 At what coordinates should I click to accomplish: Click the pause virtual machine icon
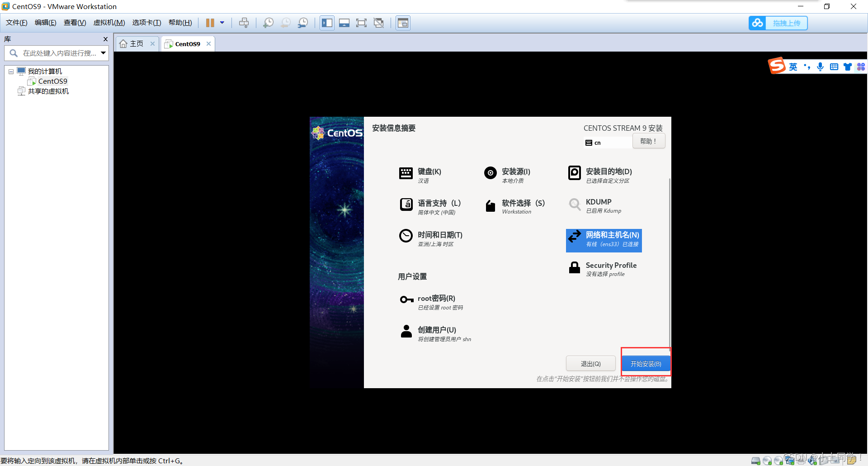[210, 23]
